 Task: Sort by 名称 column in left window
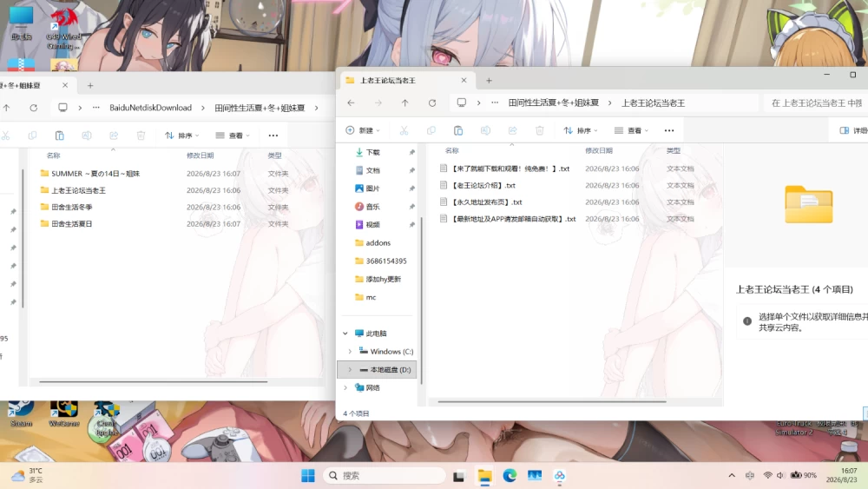(x=54, y=155)
